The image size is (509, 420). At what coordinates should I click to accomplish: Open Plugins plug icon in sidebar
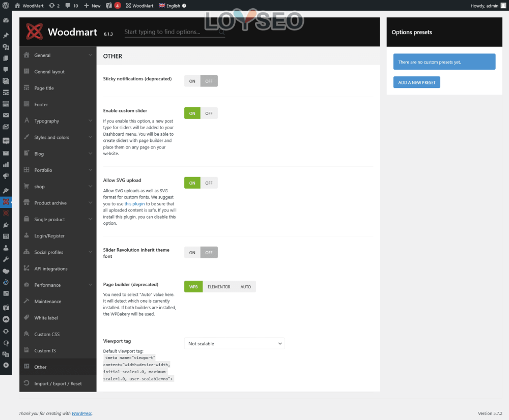(6, 225)
